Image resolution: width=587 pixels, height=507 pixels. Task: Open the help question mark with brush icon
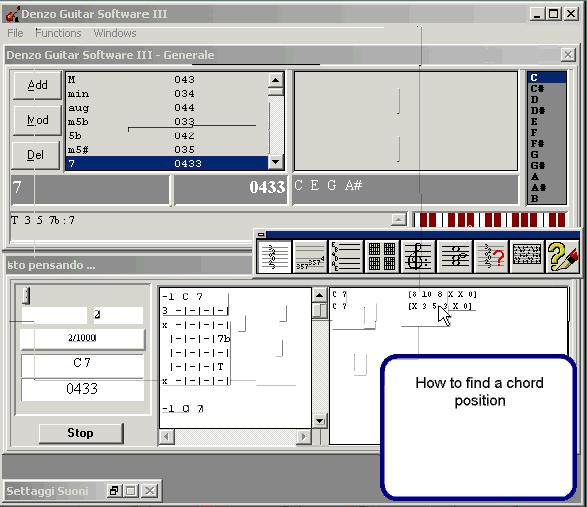562,256
